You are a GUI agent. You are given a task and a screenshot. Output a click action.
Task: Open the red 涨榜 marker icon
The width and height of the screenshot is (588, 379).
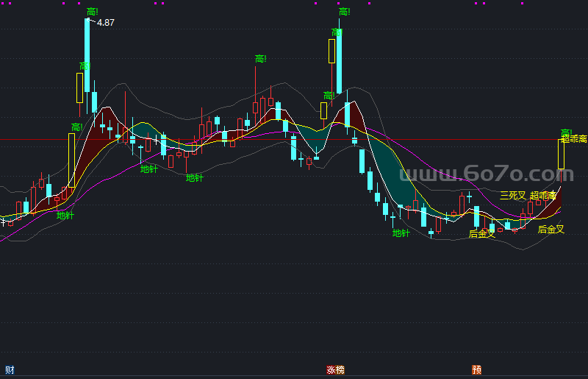[335, 370]
